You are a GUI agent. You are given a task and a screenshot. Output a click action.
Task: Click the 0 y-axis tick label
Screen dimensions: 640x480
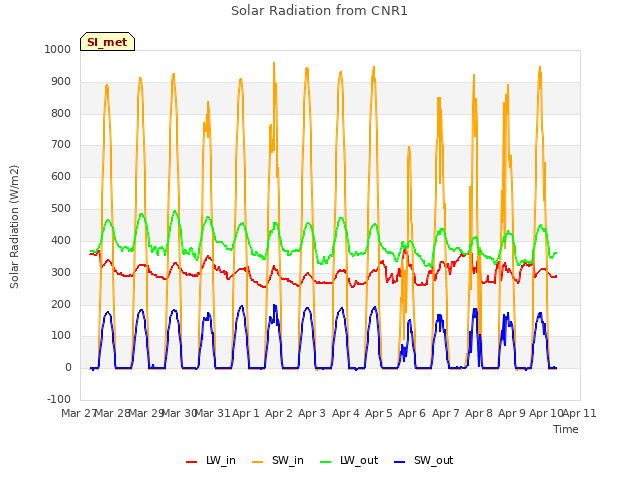[x=68, y=367]
